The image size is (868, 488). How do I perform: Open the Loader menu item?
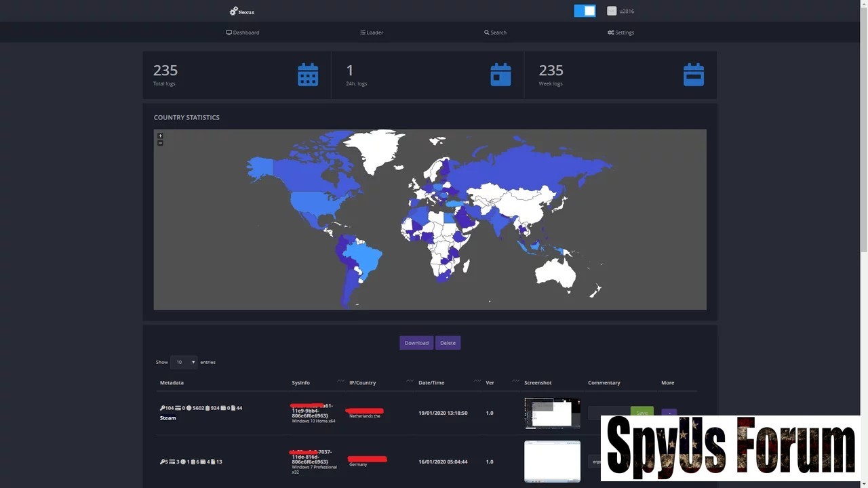pos(372,33)
